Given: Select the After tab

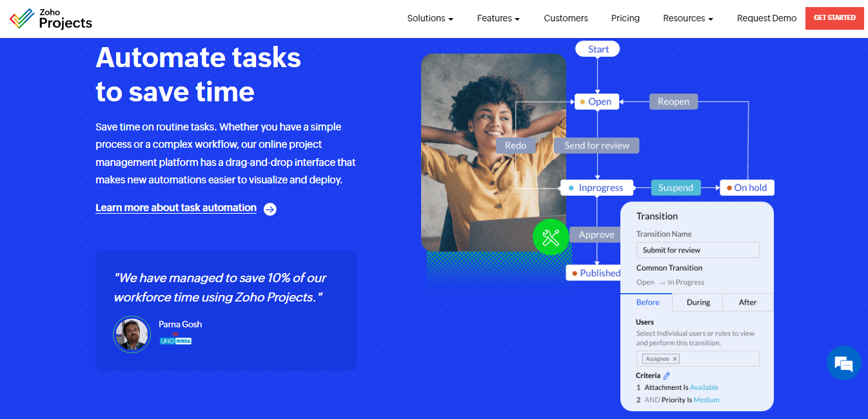Looking at the screenshot, I should [x=747, y=301].
